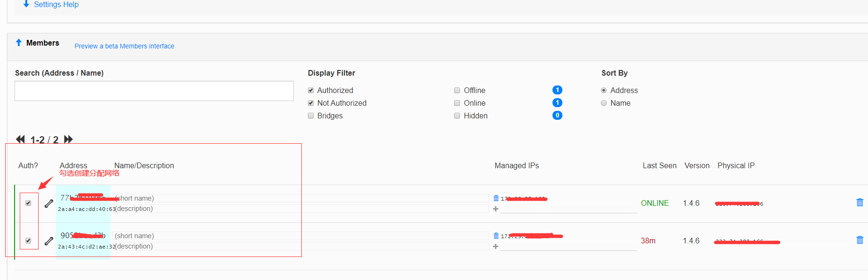Screen dimensions: 868x280
Task: Expand the Settings Help section
Action: [51, 4]
